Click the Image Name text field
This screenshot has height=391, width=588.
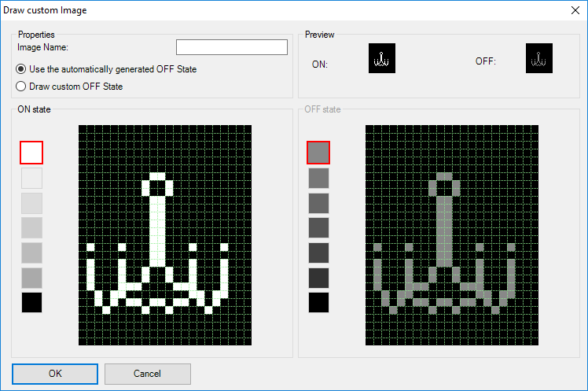pyautogui.click(x=231, y=48)
